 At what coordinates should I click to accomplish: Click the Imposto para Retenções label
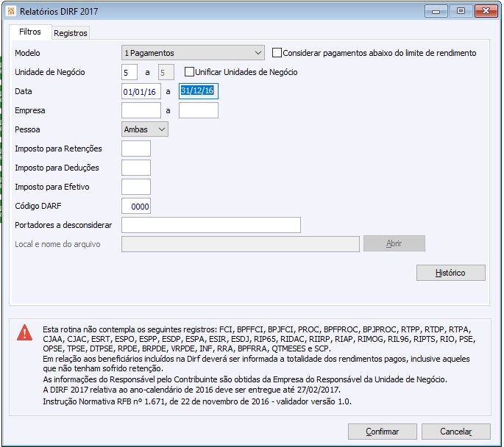click(x=58, y=149)
